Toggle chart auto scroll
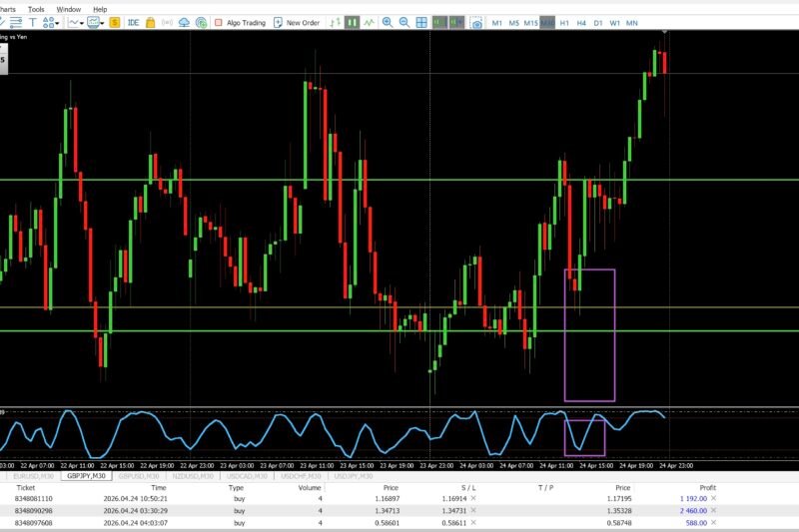 [x=439, y=22]
